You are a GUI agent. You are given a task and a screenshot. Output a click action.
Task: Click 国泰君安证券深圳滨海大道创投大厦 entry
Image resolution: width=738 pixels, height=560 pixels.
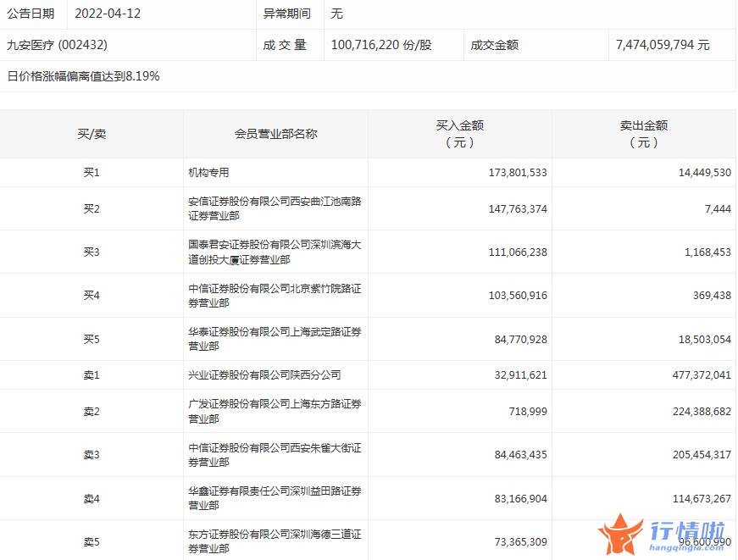275,252
